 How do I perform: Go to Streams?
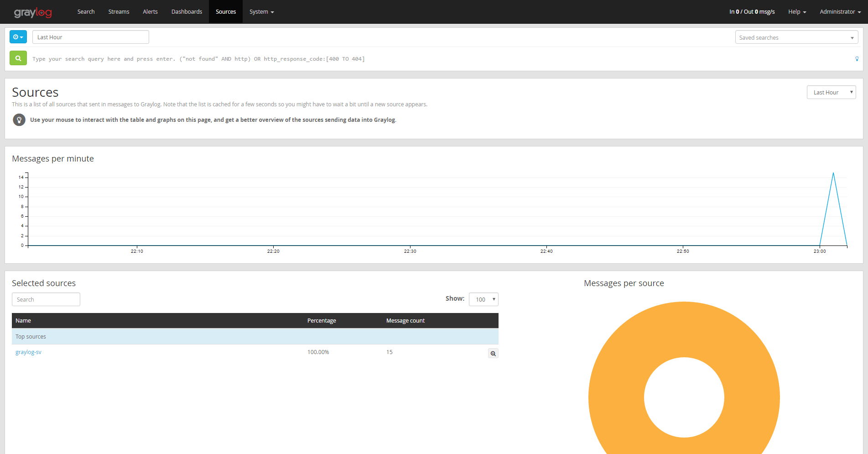coord(119,12)
